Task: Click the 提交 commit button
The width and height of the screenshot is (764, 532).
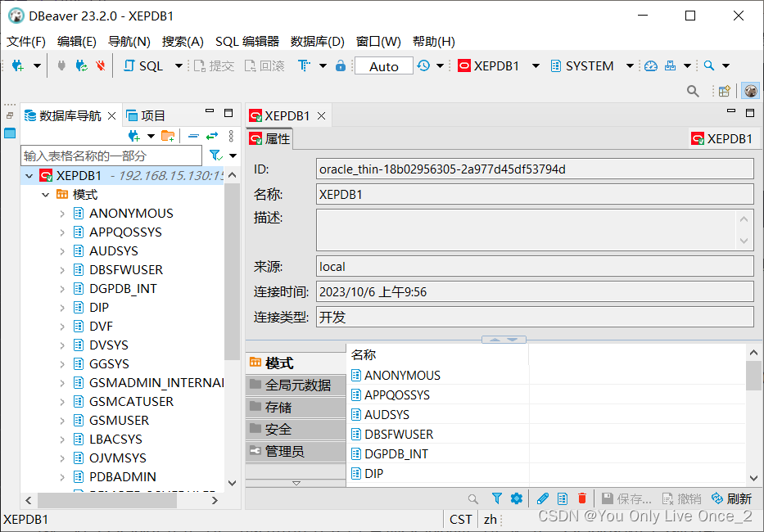Action: click(214, 65)
